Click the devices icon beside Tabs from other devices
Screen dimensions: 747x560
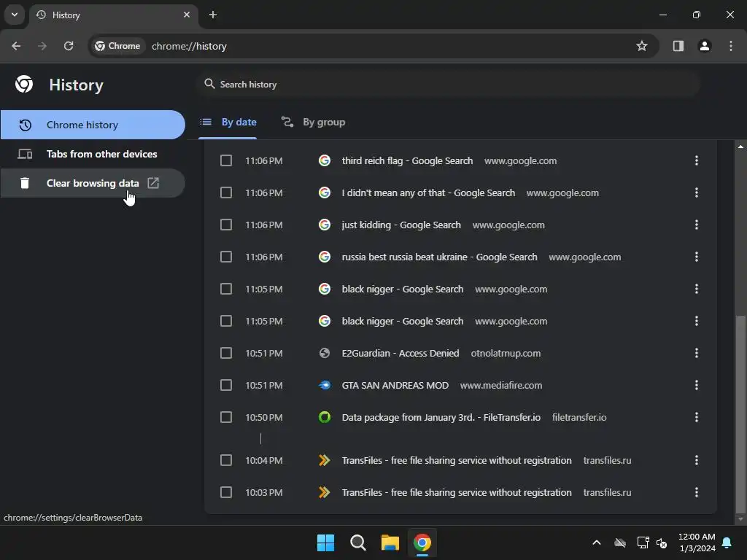pos(25,154)
